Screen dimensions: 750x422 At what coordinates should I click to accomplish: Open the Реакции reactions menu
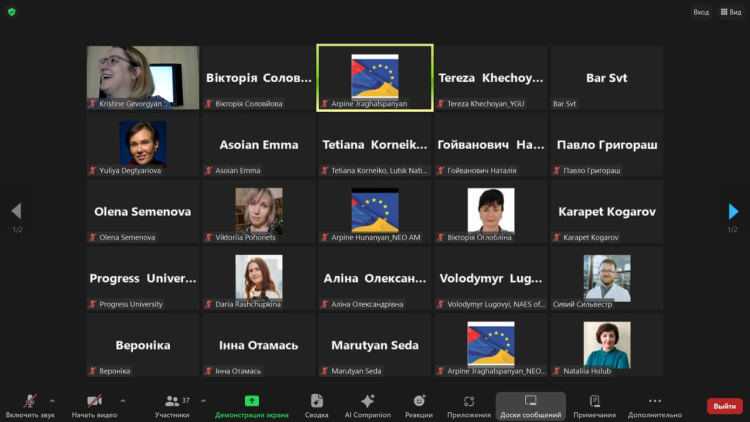click(419, 404)
